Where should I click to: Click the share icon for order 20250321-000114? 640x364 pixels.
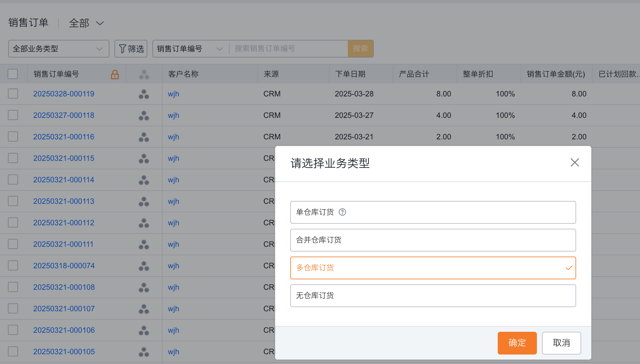[144, 180]
